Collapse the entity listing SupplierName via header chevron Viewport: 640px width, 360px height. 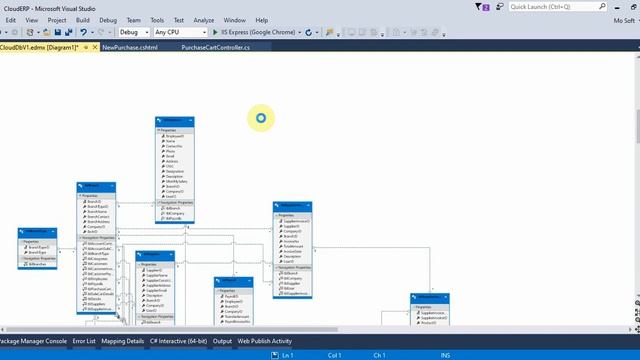tap(171, 255)
